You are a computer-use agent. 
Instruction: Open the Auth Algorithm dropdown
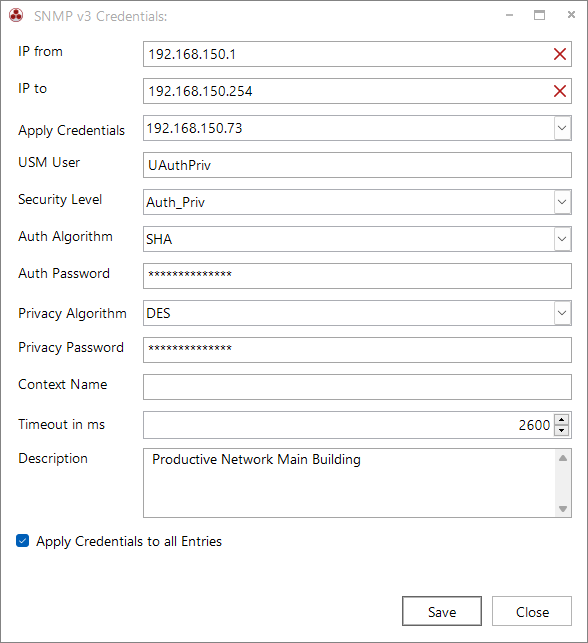[x=562, y=239]
